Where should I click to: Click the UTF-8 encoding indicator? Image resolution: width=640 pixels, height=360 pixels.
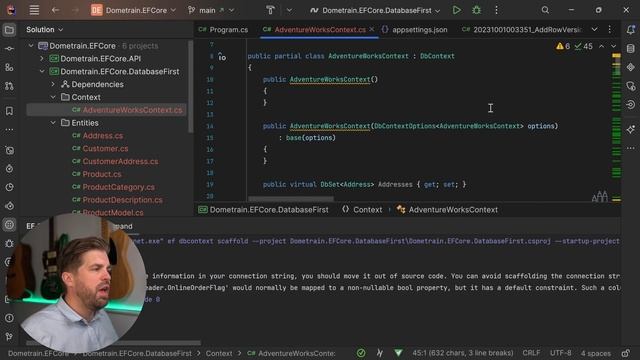[560, 353]
